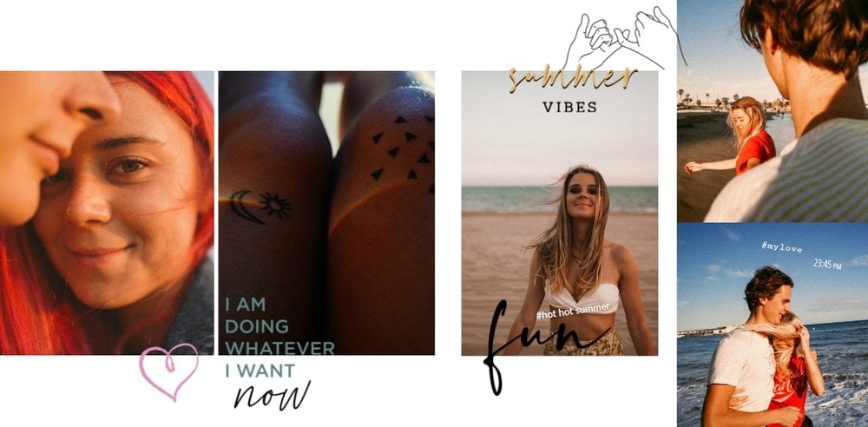Select the gold 'summer' script text

point(572,79)
